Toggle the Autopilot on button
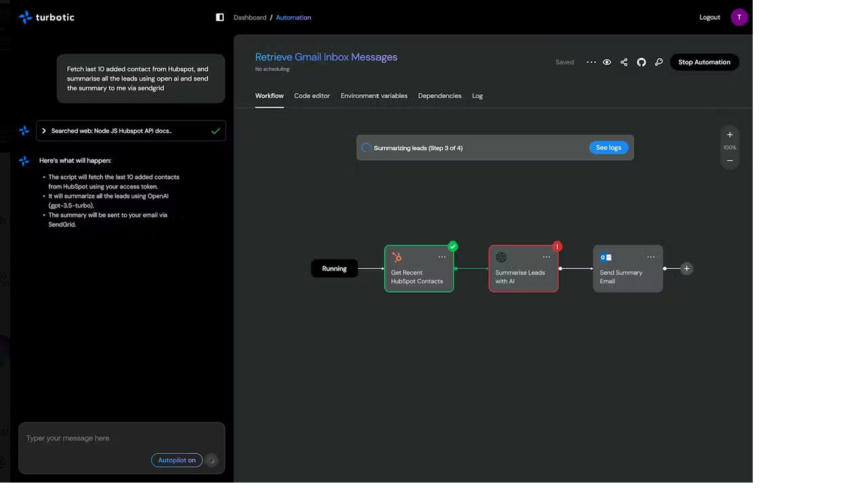 pos(176,460)
